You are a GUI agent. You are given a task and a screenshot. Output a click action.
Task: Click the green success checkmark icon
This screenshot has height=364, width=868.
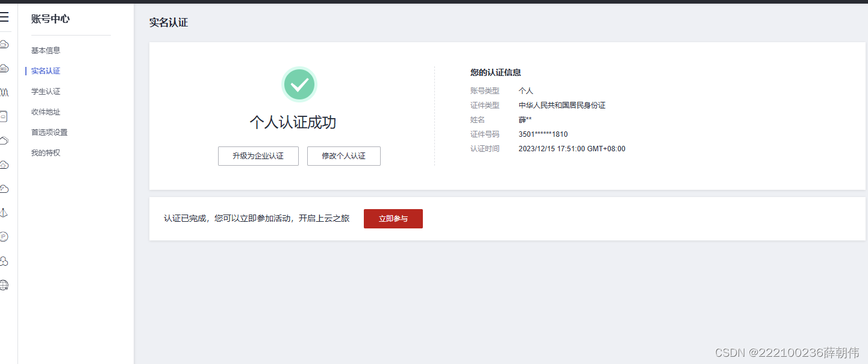coord(299,84)
